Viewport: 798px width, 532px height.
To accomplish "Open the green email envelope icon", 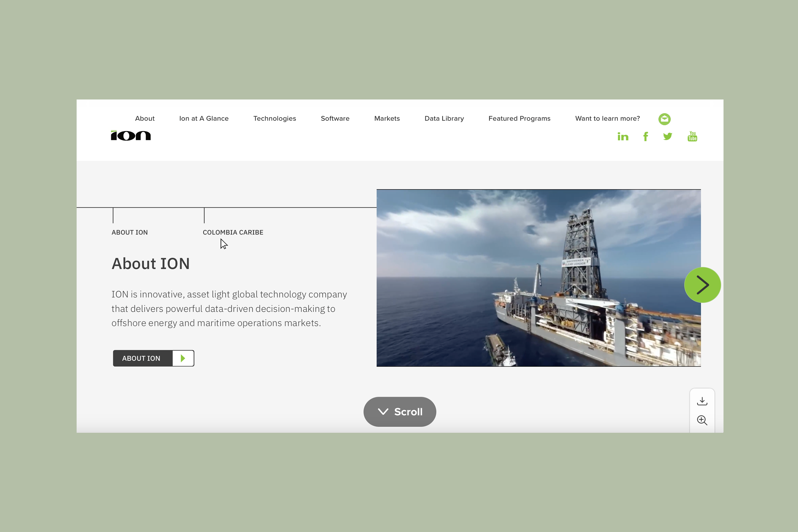I will 664,119.
